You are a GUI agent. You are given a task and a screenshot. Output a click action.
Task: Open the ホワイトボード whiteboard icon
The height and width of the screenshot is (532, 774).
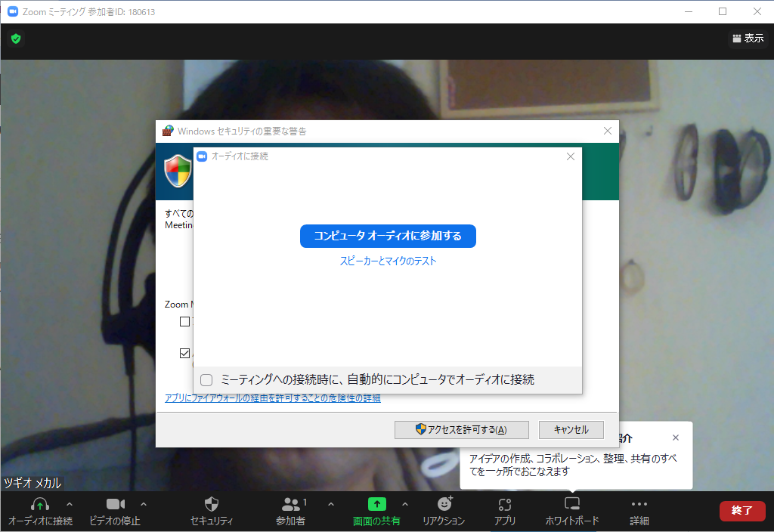coord(572,504)
